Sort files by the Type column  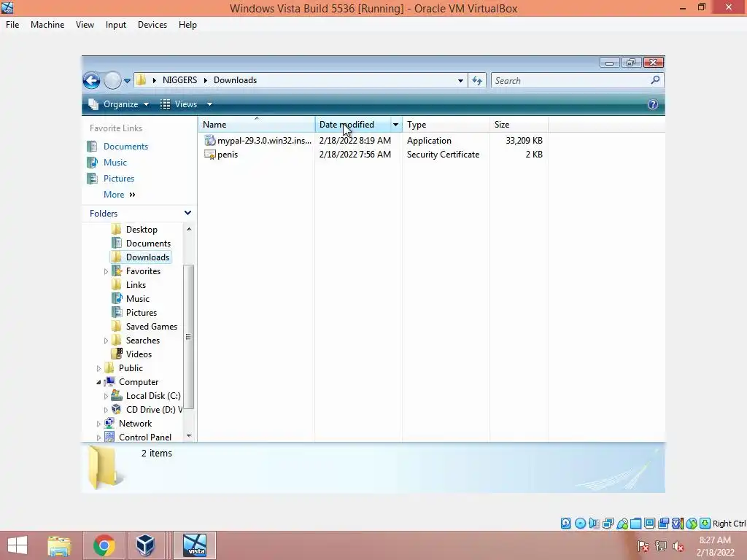pyautogui.click(x=446, y=125)
